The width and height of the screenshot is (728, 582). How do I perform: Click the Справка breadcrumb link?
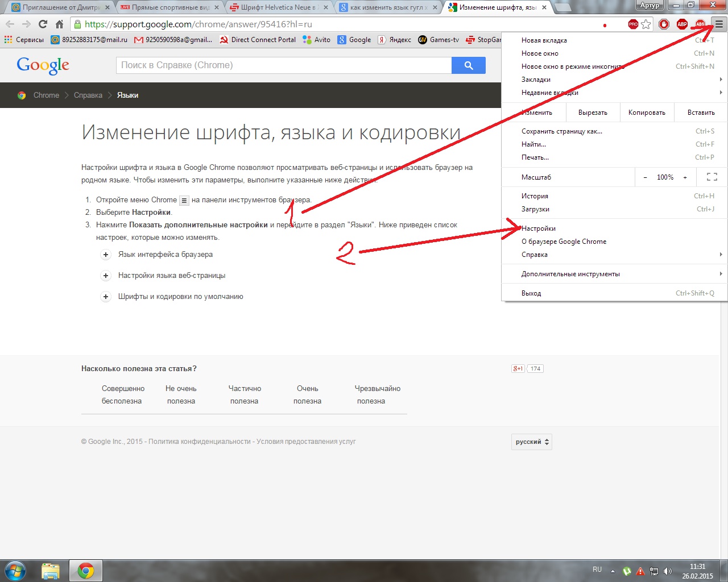click(x=88, y=95)
